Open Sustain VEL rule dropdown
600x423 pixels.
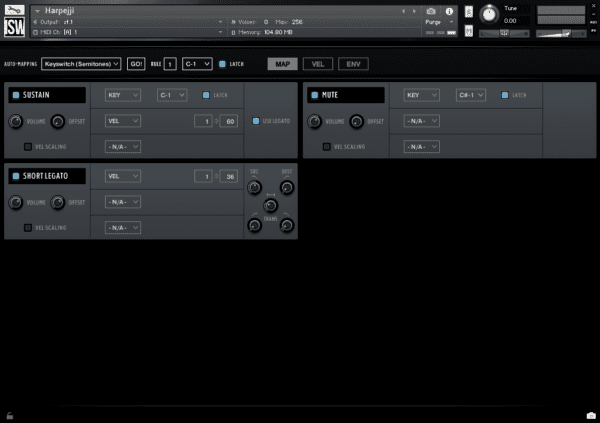123,121
